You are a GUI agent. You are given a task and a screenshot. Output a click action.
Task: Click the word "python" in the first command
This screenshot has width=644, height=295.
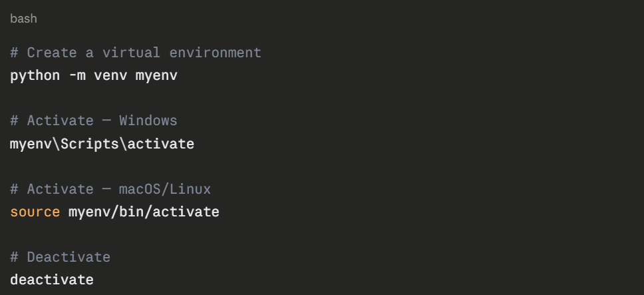(x=35, y=75)
